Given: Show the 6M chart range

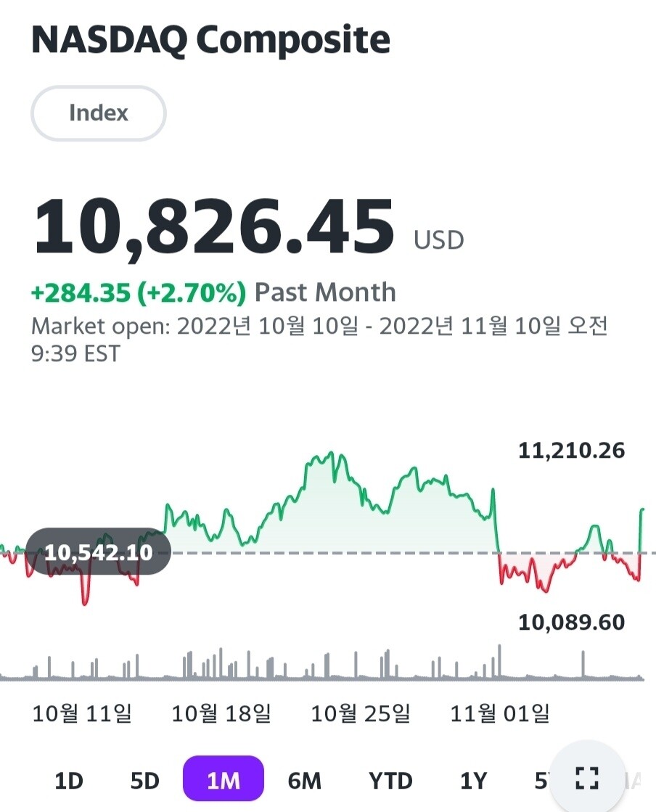Looking at the screenshot, I should [304, 781].
